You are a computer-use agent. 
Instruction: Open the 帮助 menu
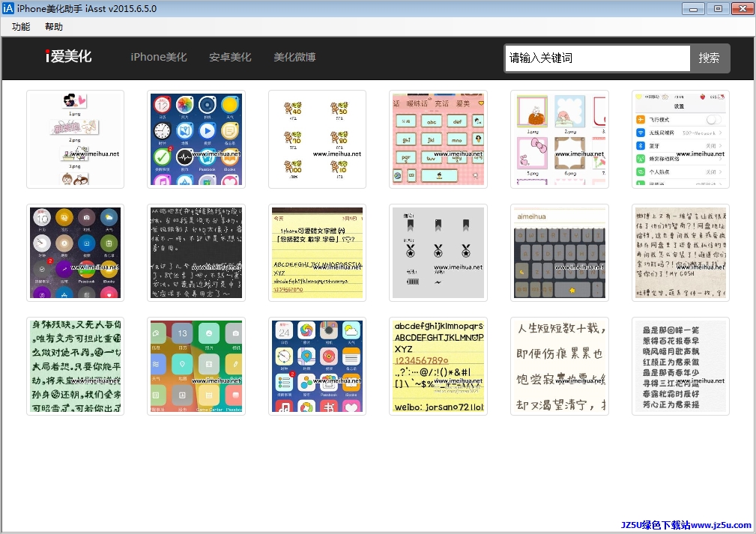[54, 27]
